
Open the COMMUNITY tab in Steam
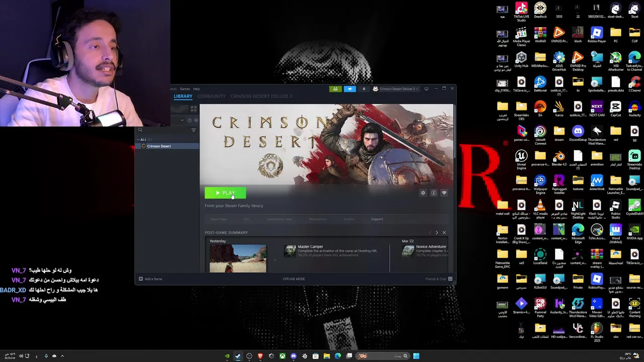211,96
